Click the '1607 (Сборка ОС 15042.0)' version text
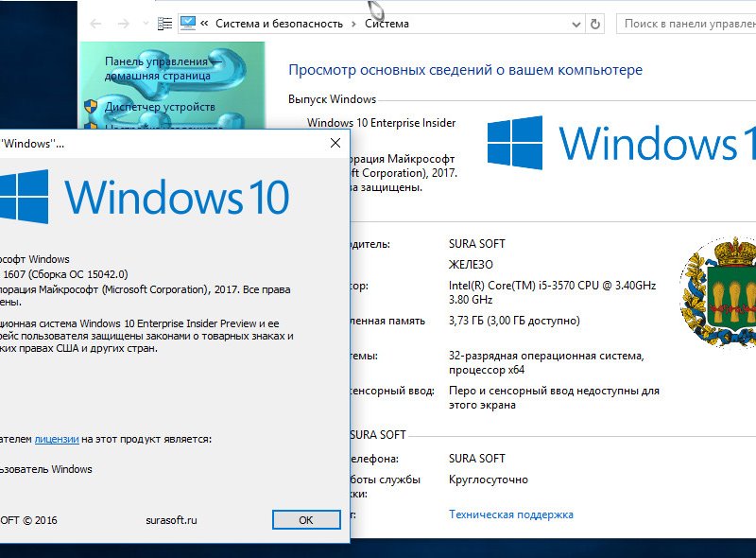Viewport: 756px width, 558px height. [x=65, y=274]
